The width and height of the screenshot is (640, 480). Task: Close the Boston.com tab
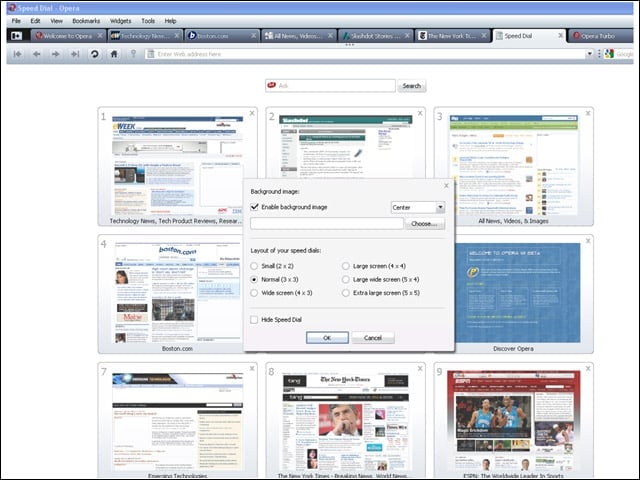point(253,36)
